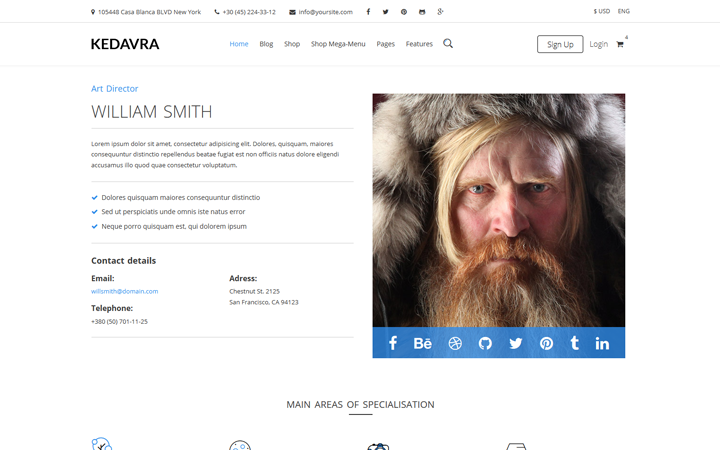
Task: Click the Login link
Action: pos(599,44)
